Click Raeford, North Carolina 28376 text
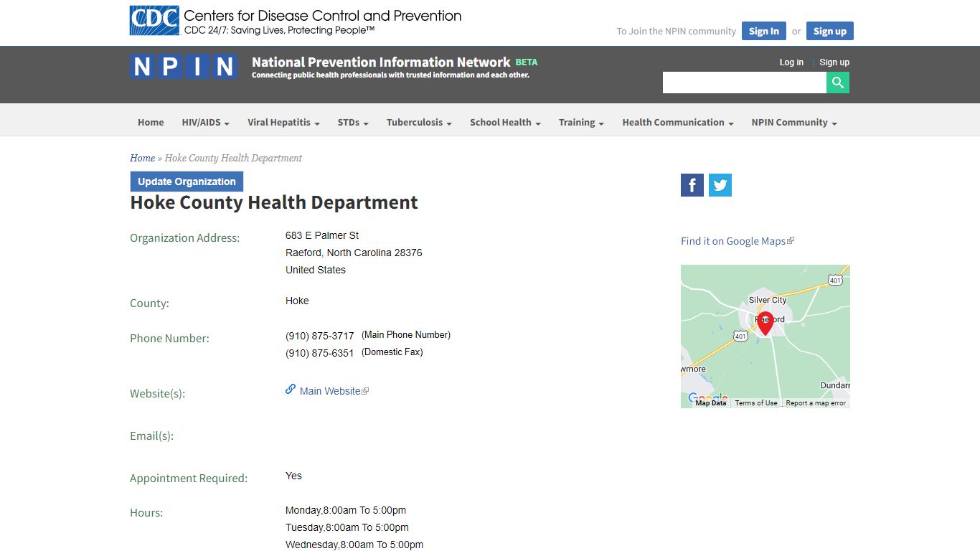 (354, 253)
